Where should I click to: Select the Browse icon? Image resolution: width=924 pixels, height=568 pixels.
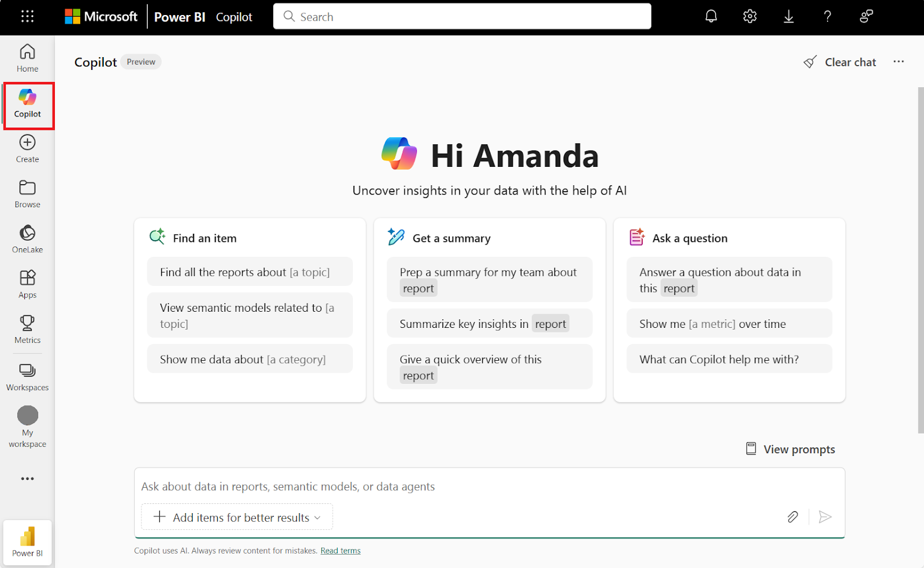click(27, 192)
